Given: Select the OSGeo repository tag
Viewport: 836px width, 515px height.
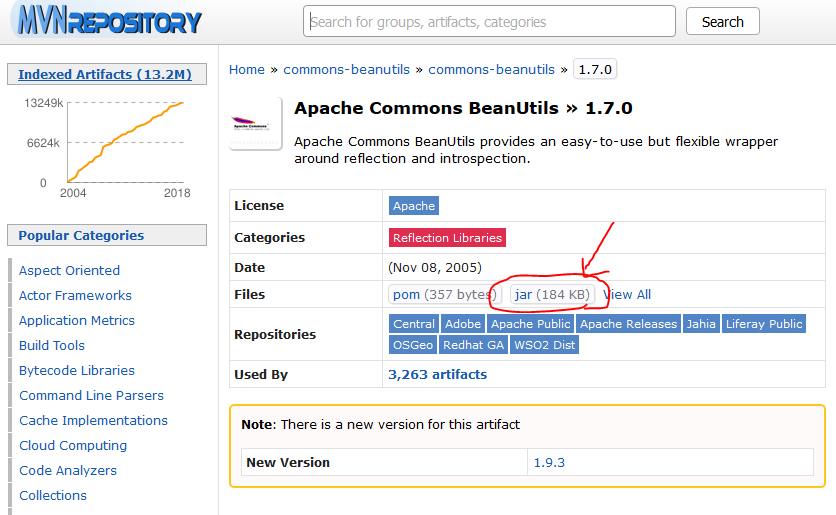Looking at the screenshot, I should (413, 345).
